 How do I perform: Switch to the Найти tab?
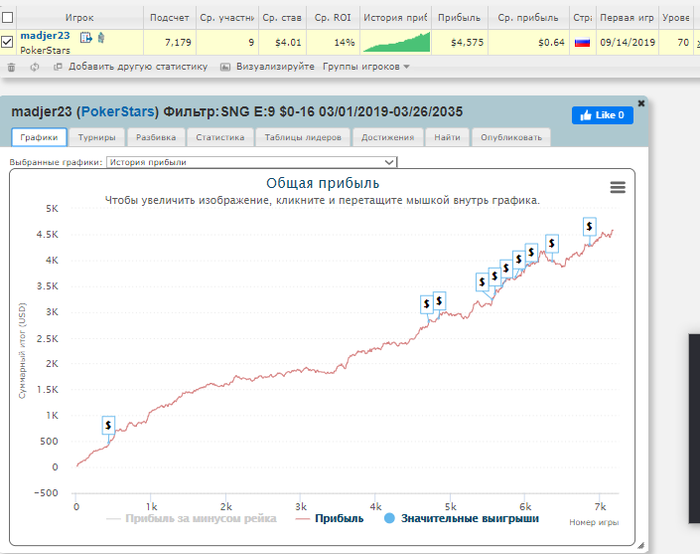tap(447, 137)
